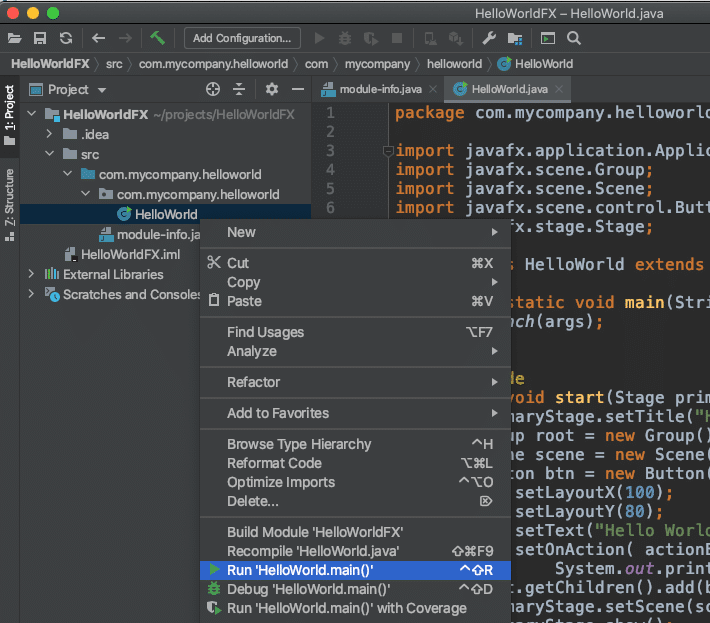Click HelloWorldFX breadcrumb
The height and width of the screenshot is (623, 710).
point(50,64)
